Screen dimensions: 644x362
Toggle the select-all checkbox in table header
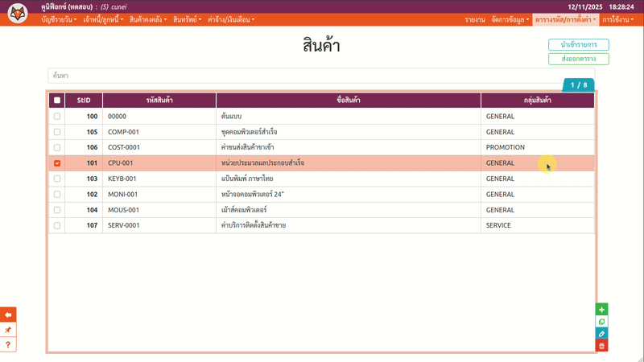pos(56,101)
